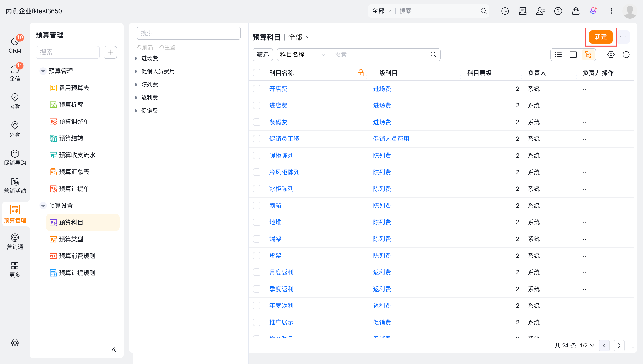This screenshot has height=364, width=643.
Task: Open the 促销导购 sidebar icon
Action: click(x=15, y=157)
